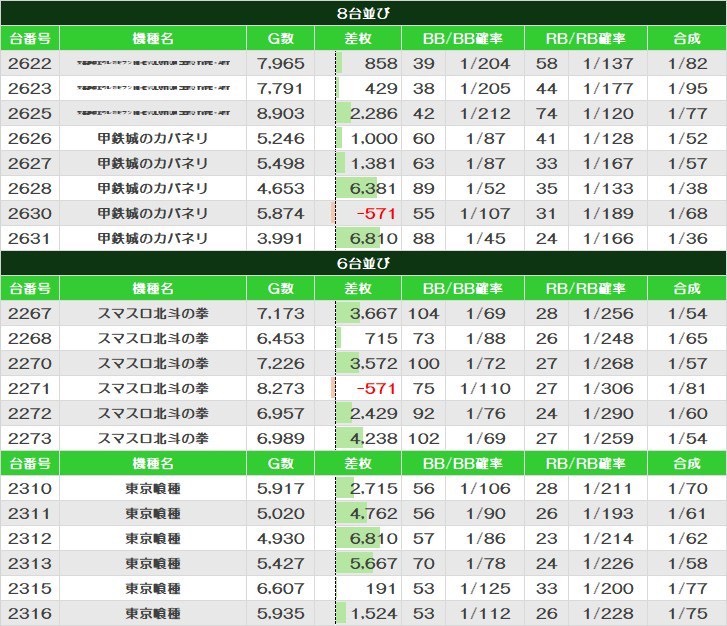Image resolution: width=727 pixels, height=626 pixels.
Task: Click machine number 2628
Action: pos(30,189)
